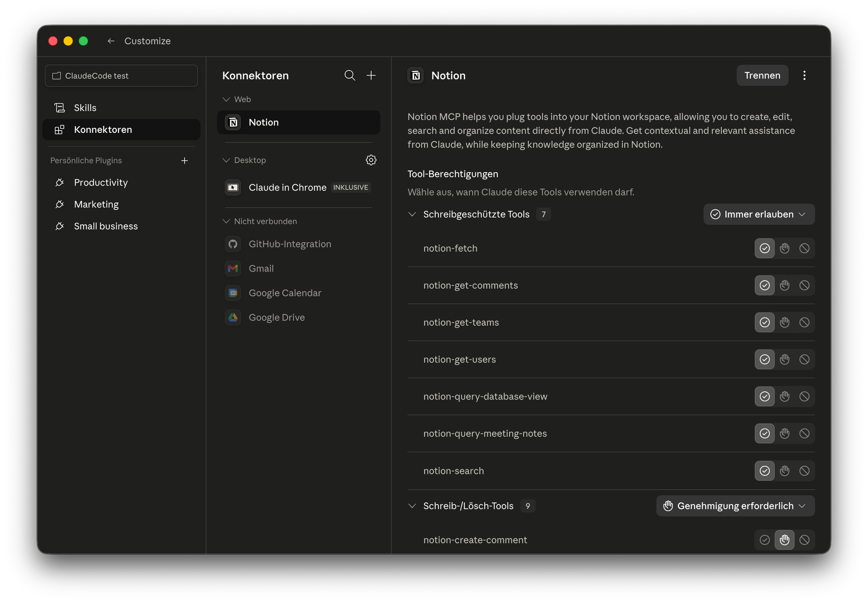Always allow notion-get-comments
The height and width of the screenshot is (603, 868).
[765, 285]
